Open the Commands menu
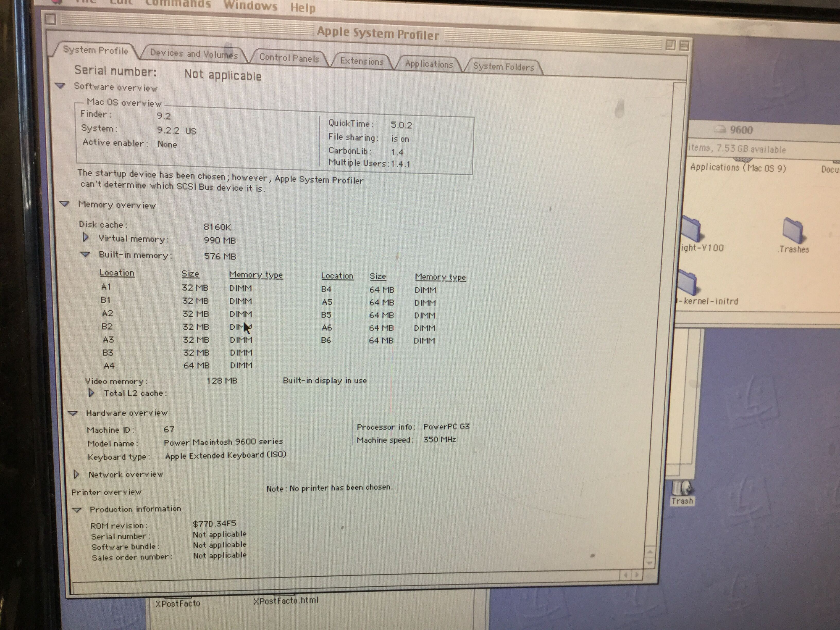 tap(178, 4)
